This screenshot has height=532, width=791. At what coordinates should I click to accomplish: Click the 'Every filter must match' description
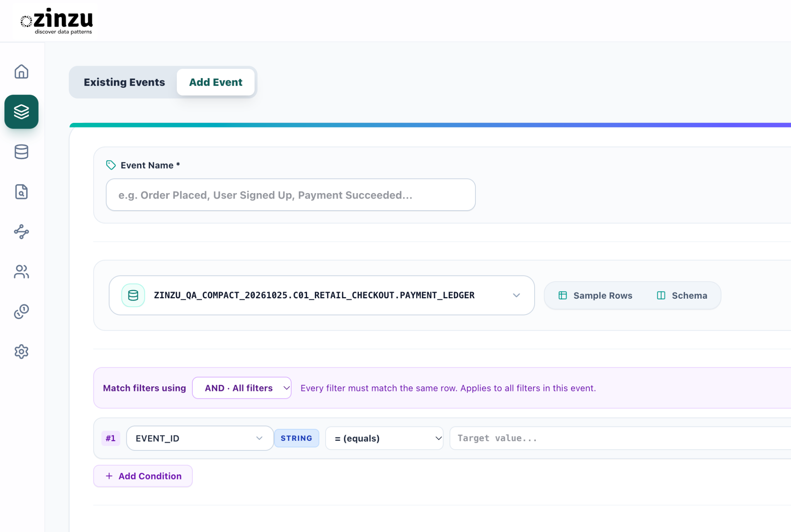click(448, 388)
